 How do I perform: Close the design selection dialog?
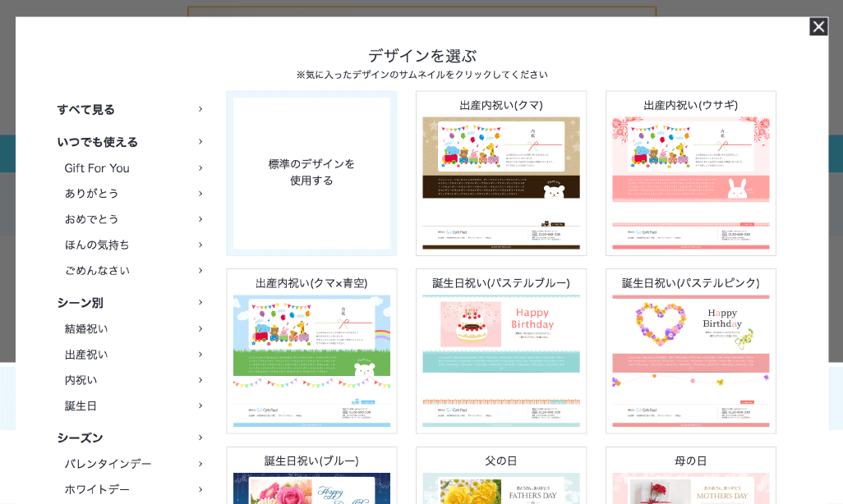coord(818,26)
